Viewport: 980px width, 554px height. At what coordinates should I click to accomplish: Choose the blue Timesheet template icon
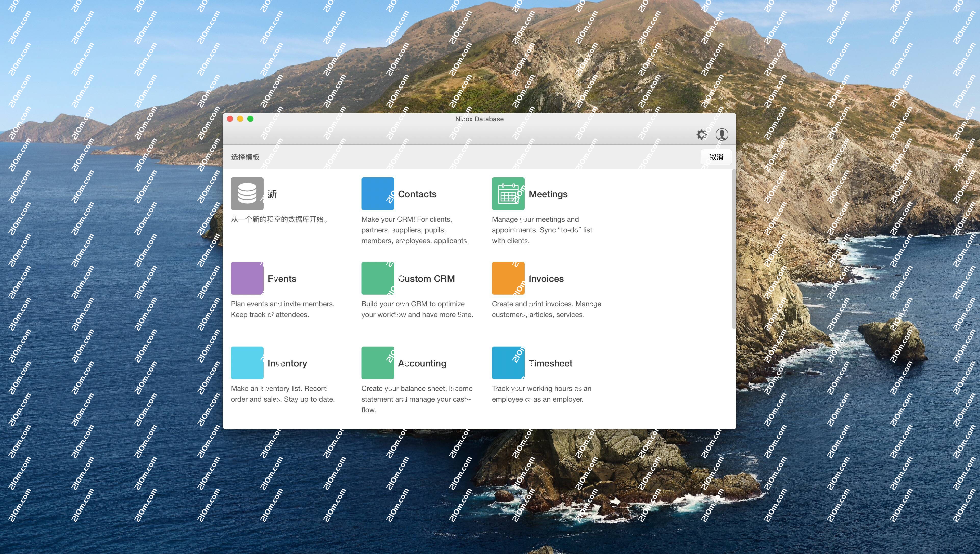[x=508, y=363]
